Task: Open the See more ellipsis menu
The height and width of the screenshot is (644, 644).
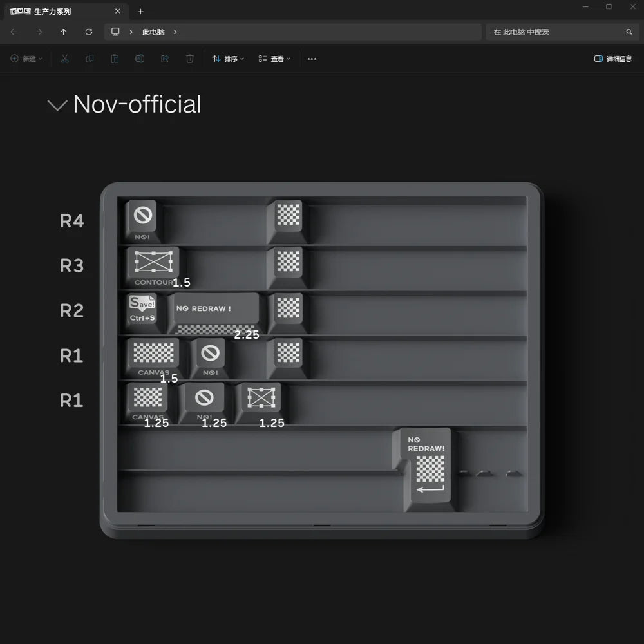Action: coord(312,59)
